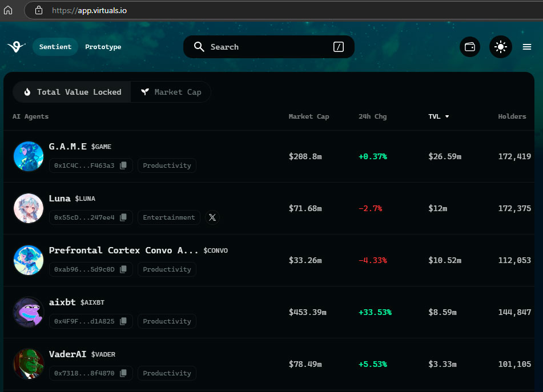
Task: Click 24h change +33.53%
Action: click(375, 312)
